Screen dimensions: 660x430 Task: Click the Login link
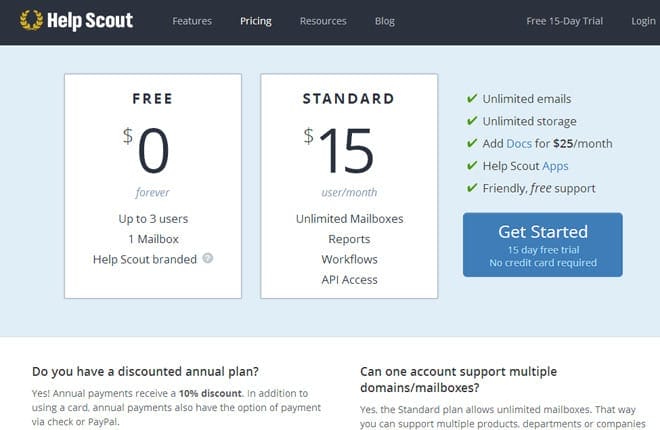pyautogui.click(x=643, y=21)
